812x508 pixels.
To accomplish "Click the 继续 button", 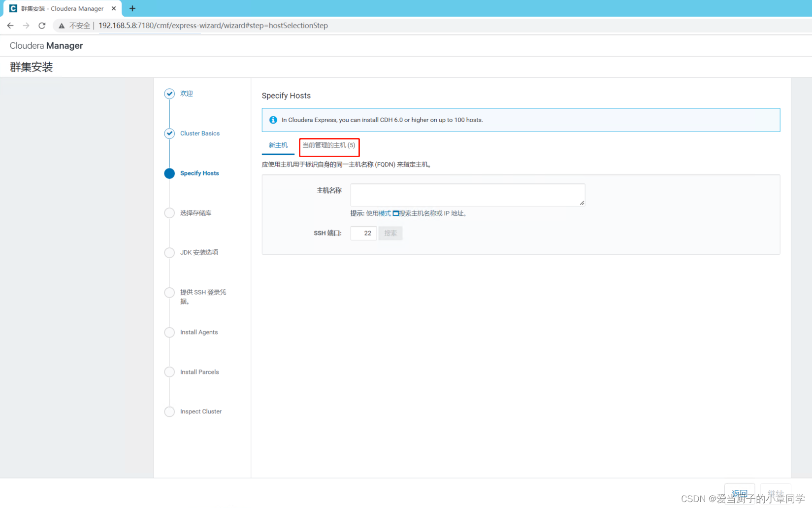I will point(776,493).
